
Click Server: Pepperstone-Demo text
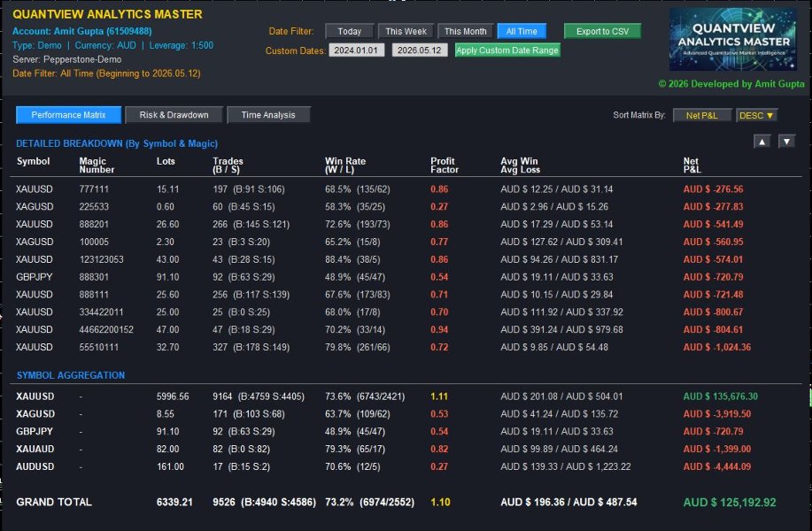[66, 59]
